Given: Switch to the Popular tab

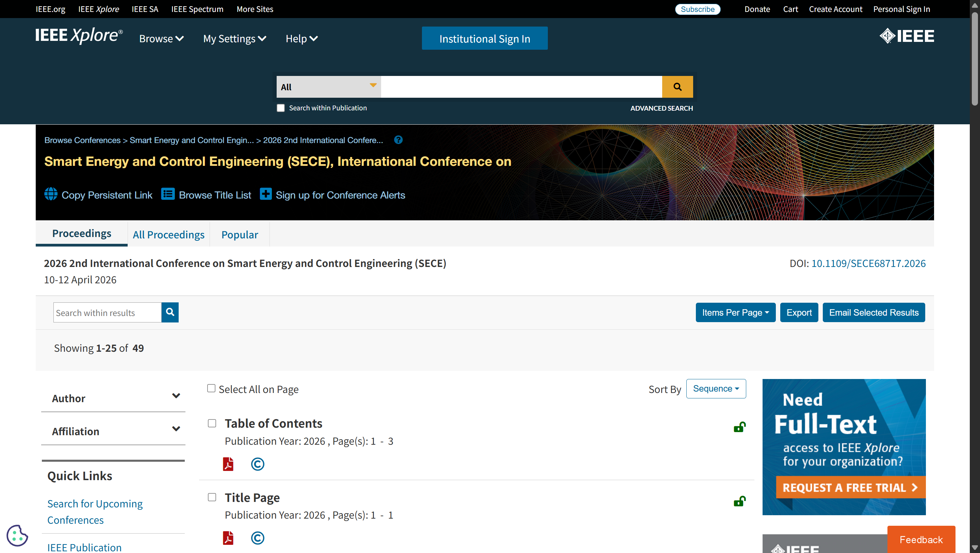Looking at the screenshot, I should 240,234.
